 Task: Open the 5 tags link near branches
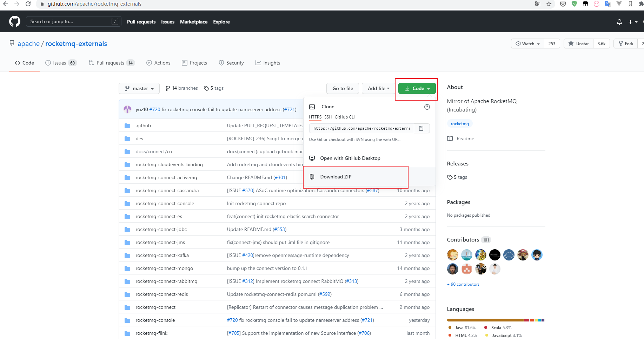pyautogui.click(x=214, y=88)
